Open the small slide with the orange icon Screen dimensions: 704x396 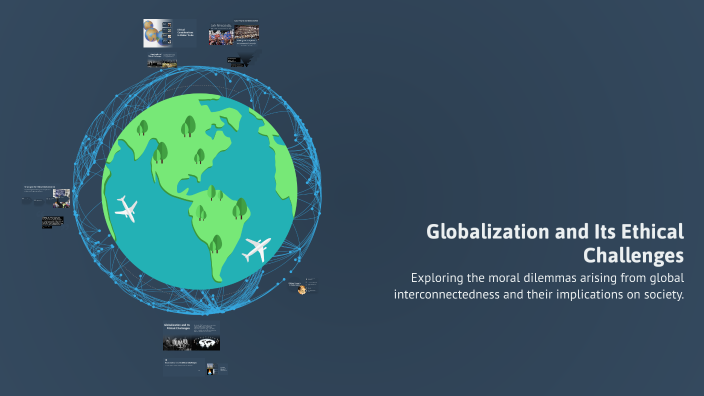pos(303,287)
